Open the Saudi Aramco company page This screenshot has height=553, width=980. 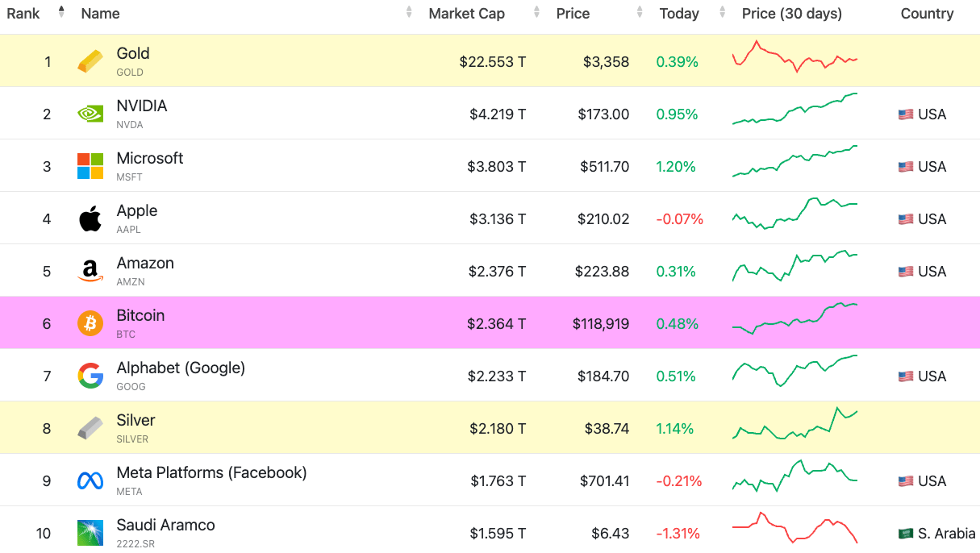click(166, 526)
